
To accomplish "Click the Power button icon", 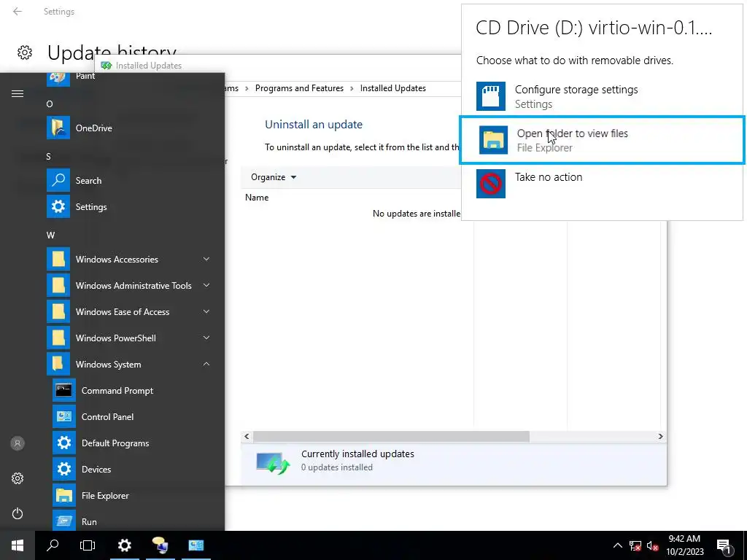I will 18,513.
